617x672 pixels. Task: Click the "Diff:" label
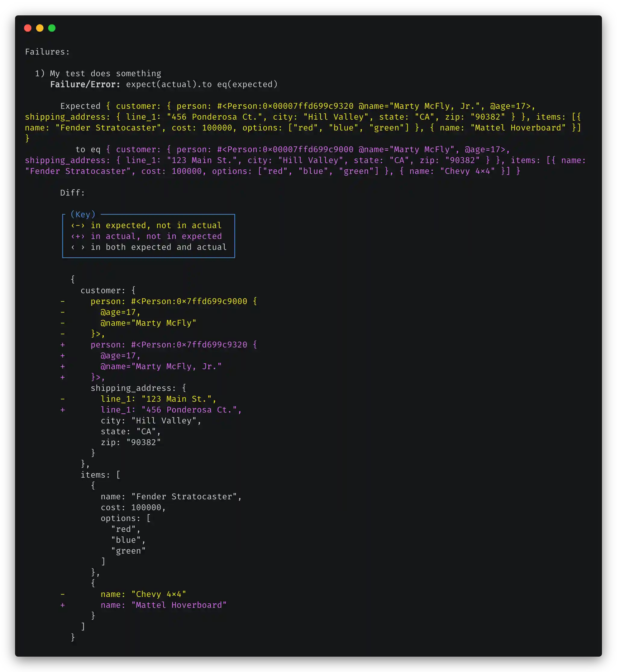(x=72, y=193)
